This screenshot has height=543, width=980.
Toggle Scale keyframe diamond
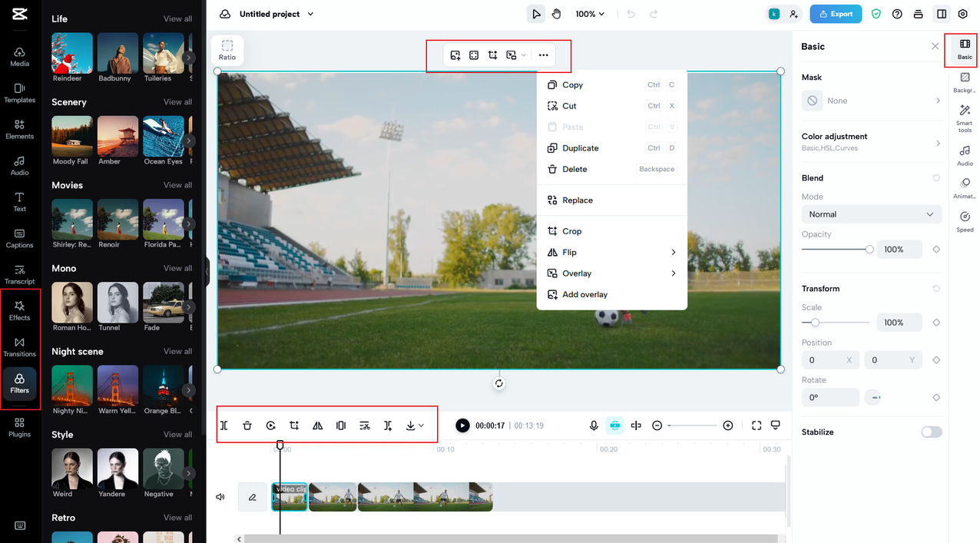point(936,323)
